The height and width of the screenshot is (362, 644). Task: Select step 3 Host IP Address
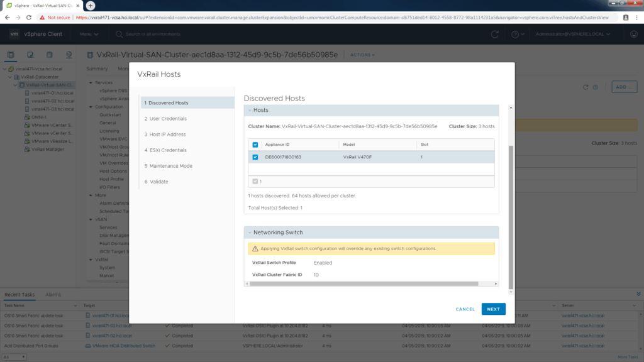coord(165,134)
